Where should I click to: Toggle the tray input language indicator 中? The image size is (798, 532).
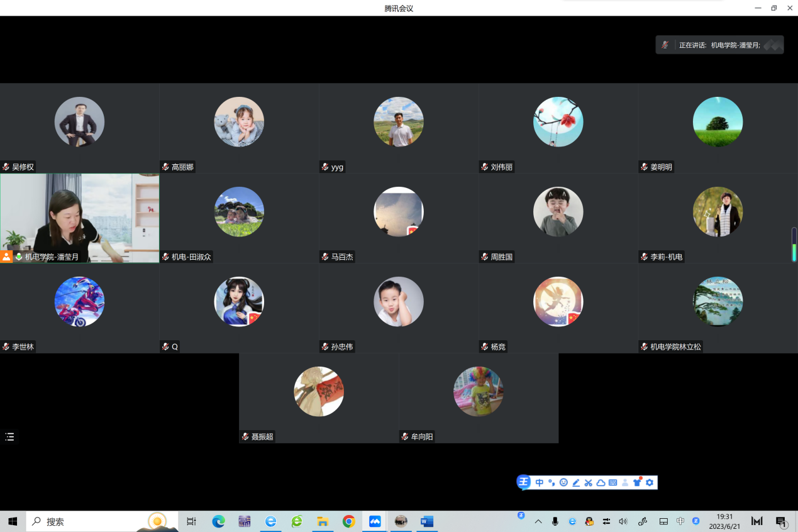point(680,521)
